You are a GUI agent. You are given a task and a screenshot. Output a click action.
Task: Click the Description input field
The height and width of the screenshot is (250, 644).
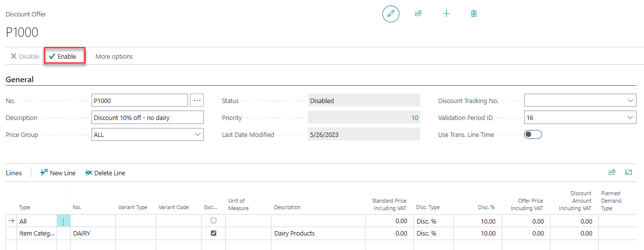[x=148, y=118]
